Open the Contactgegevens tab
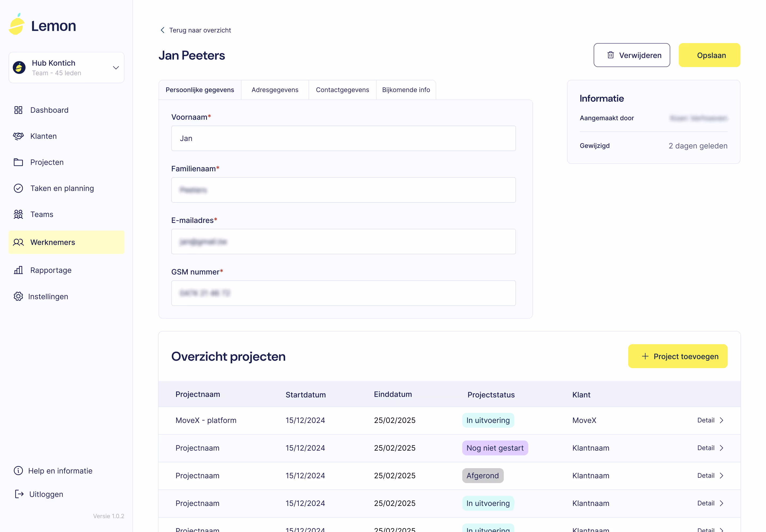Image resolution: width=766 pixels, height=532 pixels. 342,90
